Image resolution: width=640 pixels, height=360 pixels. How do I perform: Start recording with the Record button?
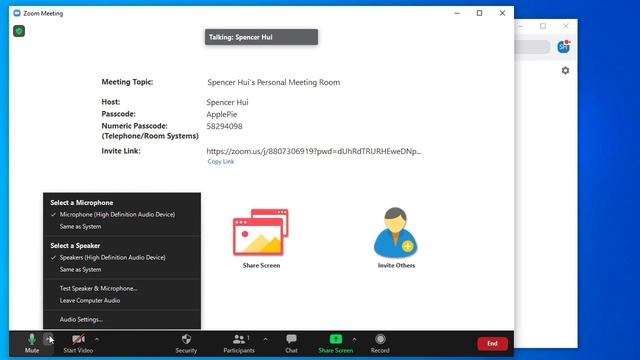tap(380, 343)
